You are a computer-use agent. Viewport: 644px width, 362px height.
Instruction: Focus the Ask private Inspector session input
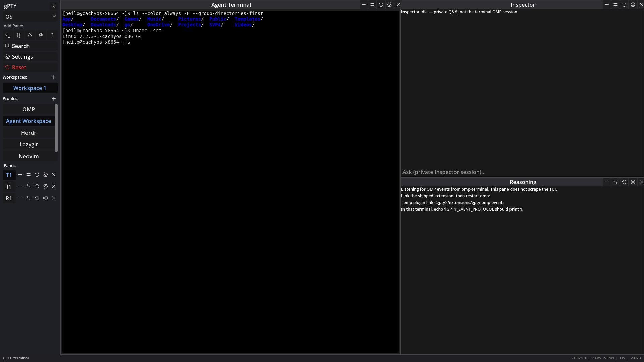[x=522, y=172]
